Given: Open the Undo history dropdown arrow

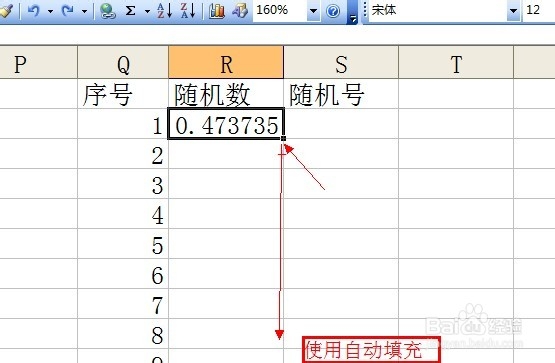Looking at the screenshot, I should 50,11.
